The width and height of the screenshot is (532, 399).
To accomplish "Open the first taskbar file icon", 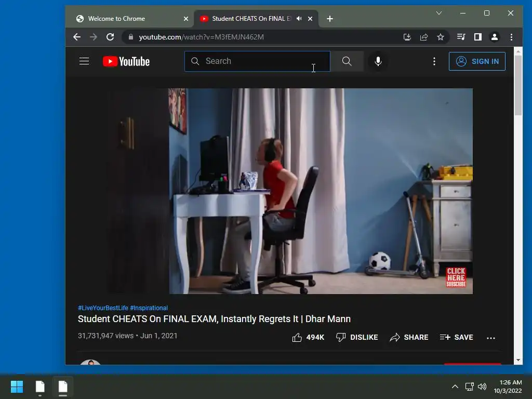I will point(40,387).
